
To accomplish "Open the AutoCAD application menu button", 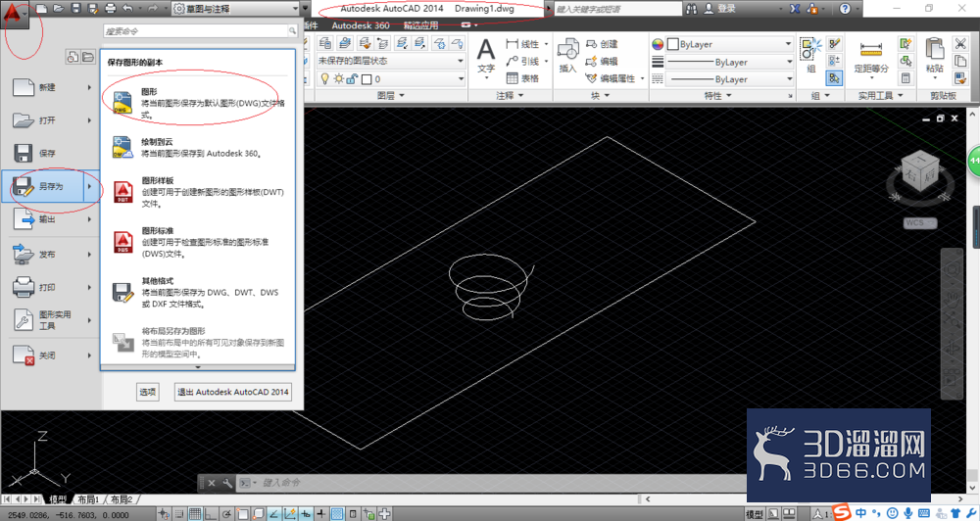I will coord(15,13).
